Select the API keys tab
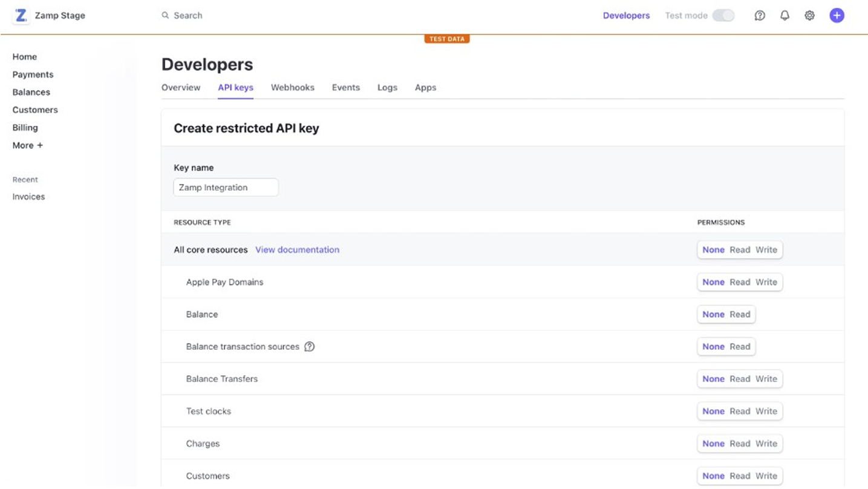Image resolution: width=868 pixels, height=489 pixels. 235,88
